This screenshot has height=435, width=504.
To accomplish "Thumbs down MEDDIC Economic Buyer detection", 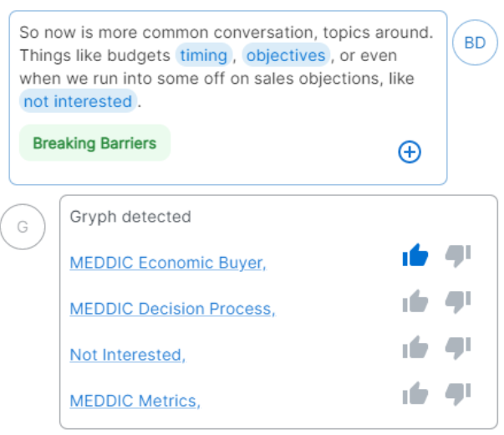I will pyautogui.click(x=458, y=256).
